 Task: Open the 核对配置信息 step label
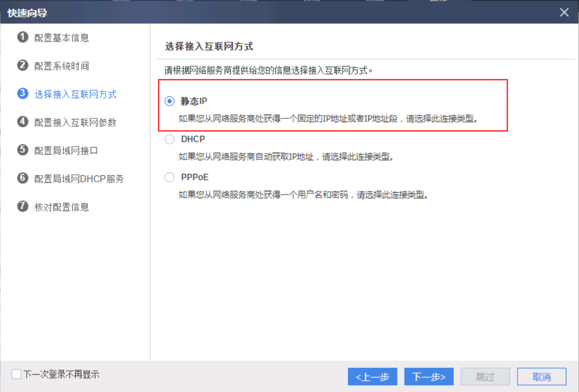coord(62,207)
